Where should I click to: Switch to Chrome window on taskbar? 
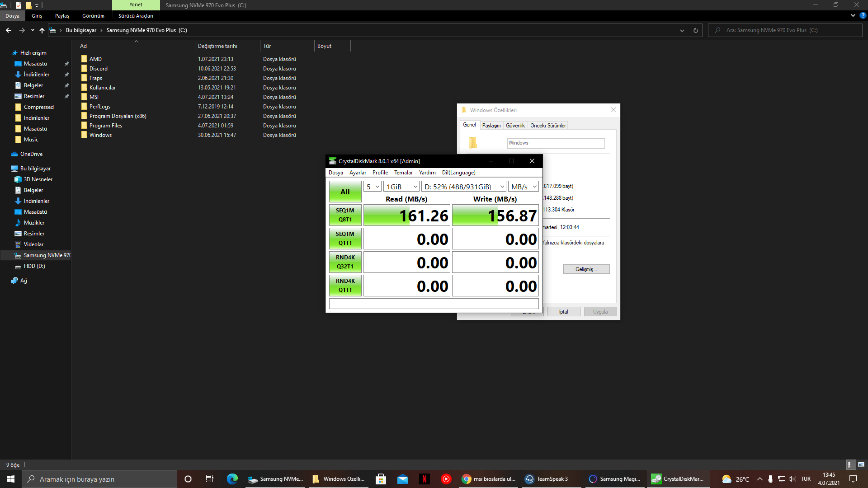pyautogui.click(x=489, y=479)
